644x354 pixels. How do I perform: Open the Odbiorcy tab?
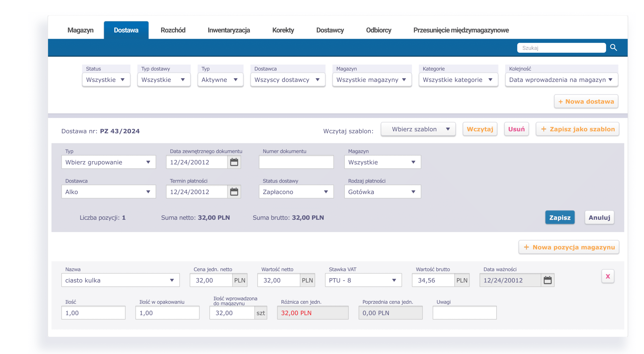tap(379, 30)
